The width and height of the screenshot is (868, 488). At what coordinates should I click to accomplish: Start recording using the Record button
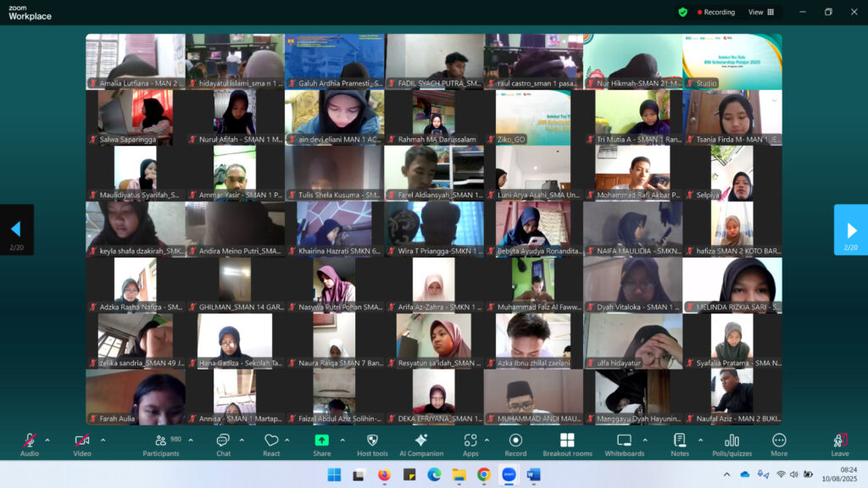coord(515,441)
